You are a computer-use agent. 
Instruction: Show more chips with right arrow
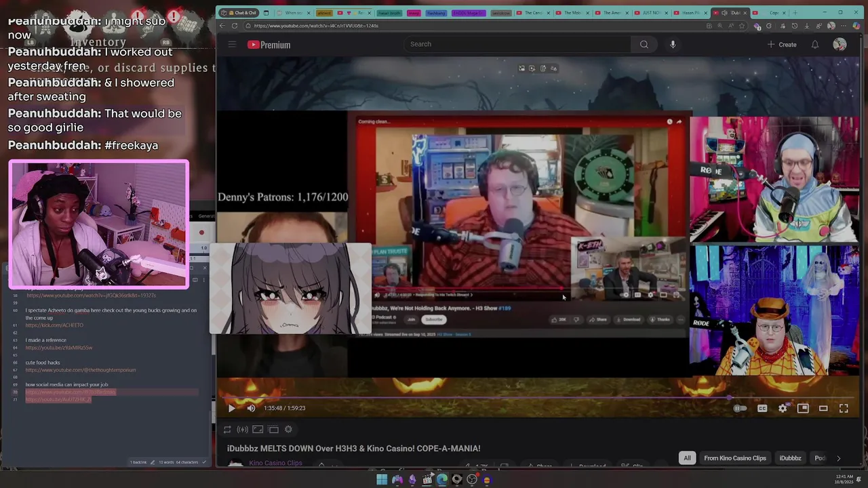tap(838, 458)
